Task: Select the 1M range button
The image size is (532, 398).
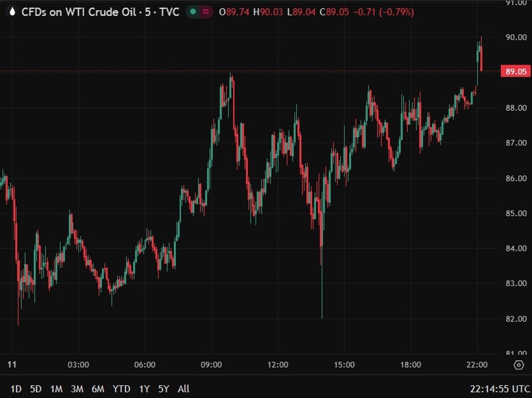Action: [x=57, y=389]
